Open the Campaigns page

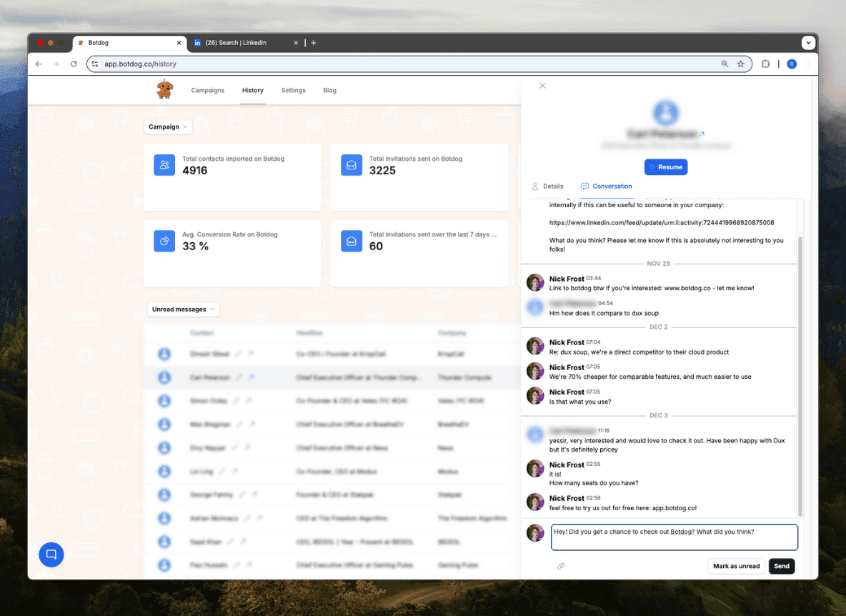[207, 90]
